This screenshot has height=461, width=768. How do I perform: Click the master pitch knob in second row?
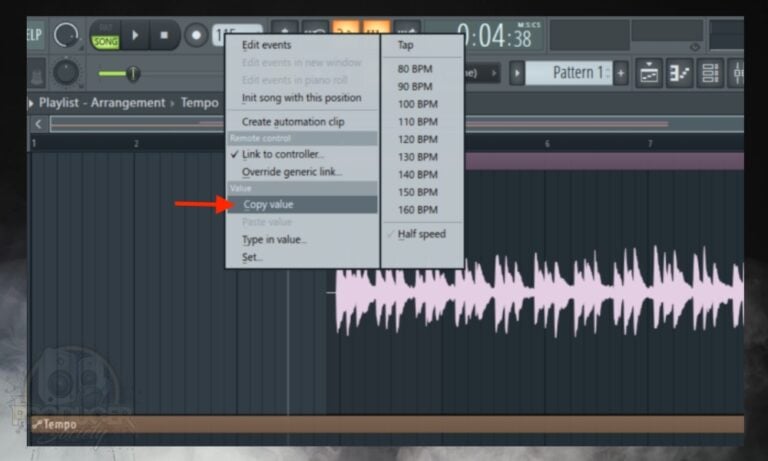click(x=66, y=73)
